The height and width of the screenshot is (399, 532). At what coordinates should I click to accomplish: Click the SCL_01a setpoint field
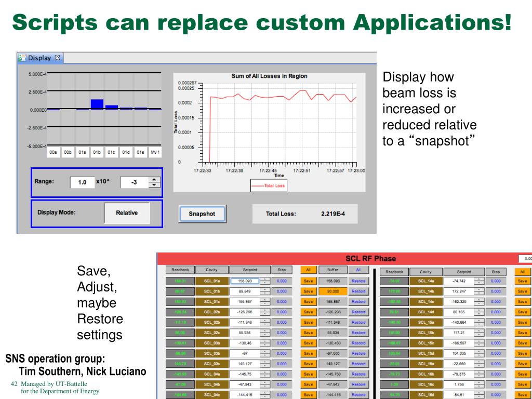coord(244,281)
